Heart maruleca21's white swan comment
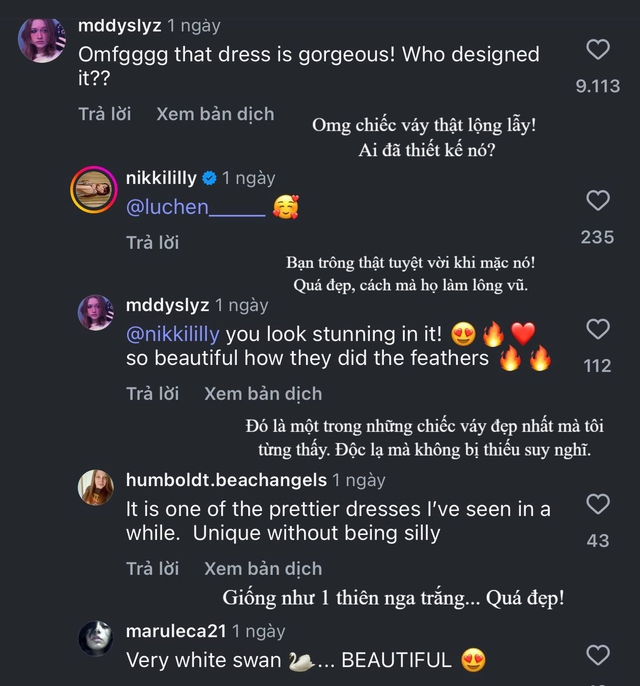The image size is (640, 686). pos(598,655)
